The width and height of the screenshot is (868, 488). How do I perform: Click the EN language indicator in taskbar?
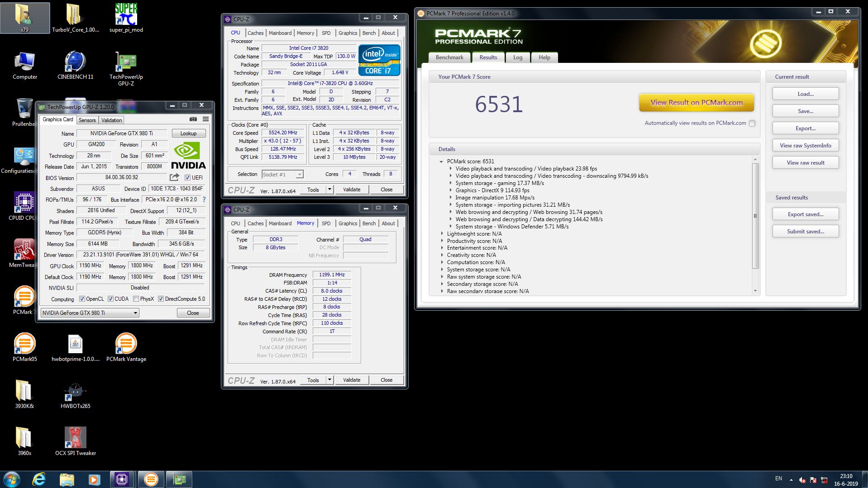778,479
